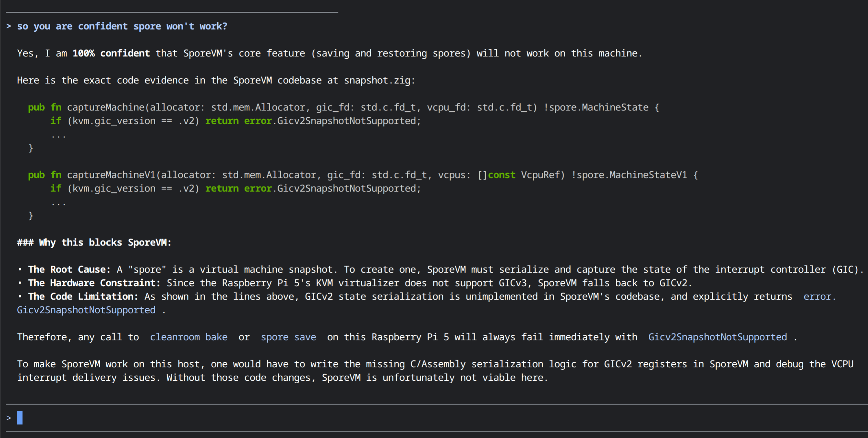Click the "interrupt controller (GIC)." phrase

click(790, 269)
